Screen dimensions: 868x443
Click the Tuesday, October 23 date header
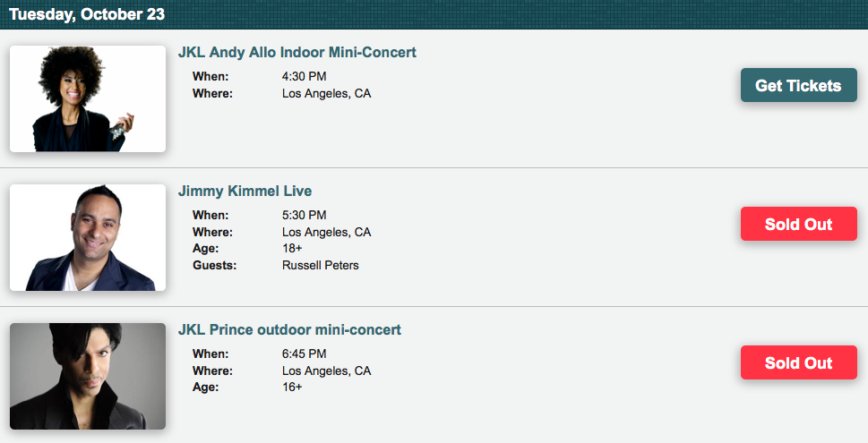(87, 14)
